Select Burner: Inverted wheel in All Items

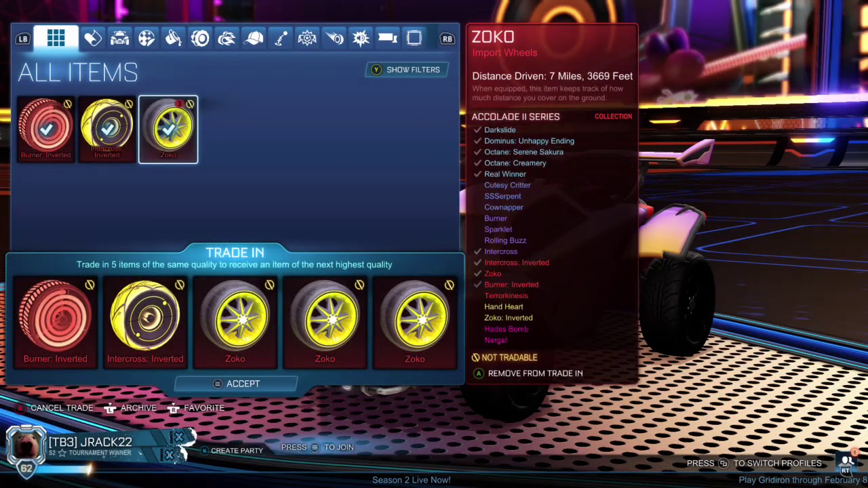(45, 129)
